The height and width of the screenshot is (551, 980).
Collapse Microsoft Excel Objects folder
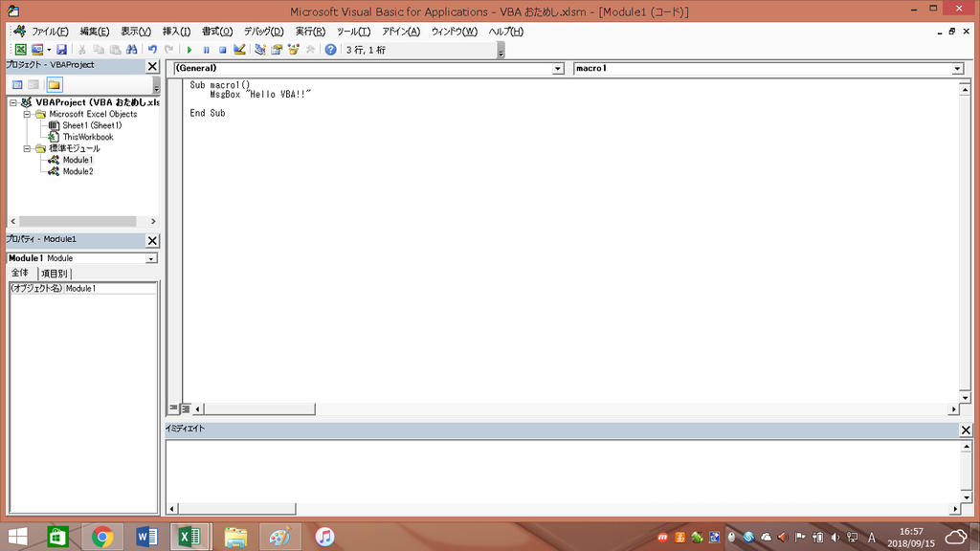[x=27, y=115]
